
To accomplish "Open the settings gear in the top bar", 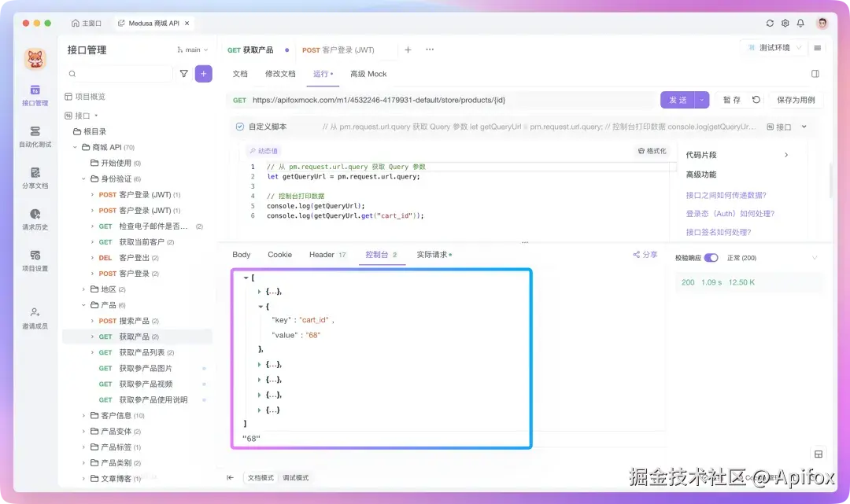I will point(785,23).
